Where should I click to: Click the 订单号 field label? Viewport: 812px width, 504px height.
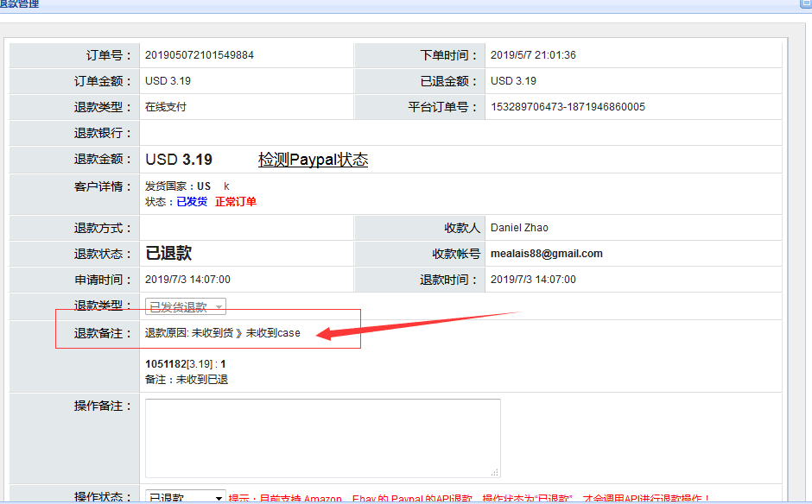(109, 55)
